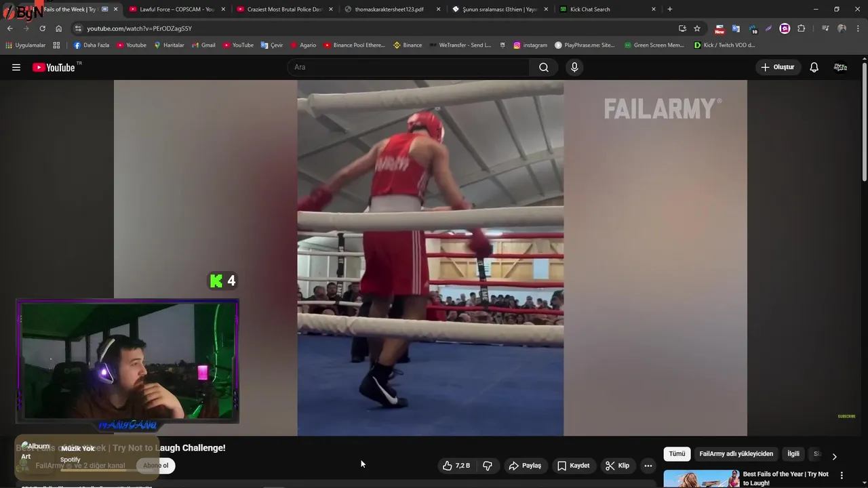Image resolution: width=868 pixels, height=488 pixels.
Task: Click the video player to pause
Action: coord(430,258)
